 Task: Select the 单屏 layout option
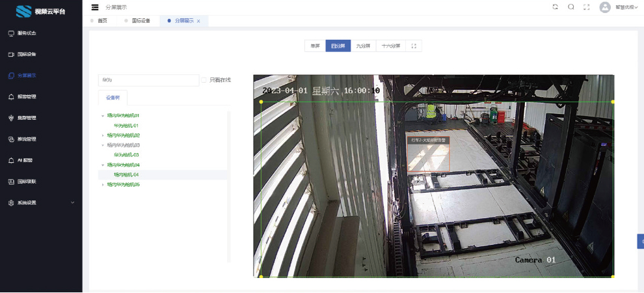pyautogui.click(x=315, y=46)
